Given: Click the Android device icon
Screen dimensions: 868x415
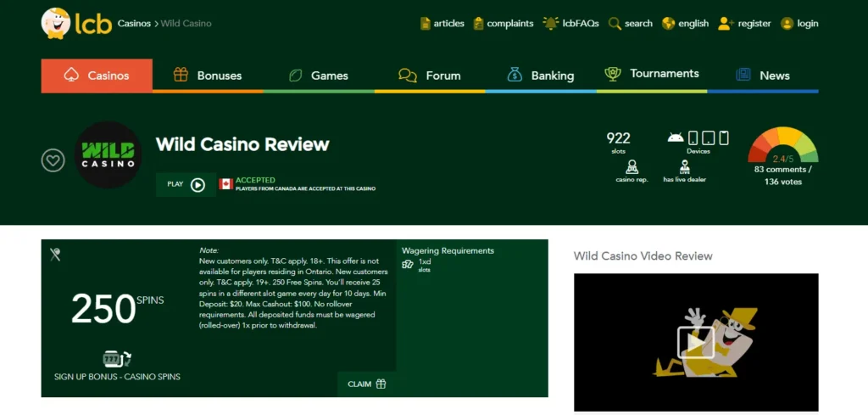Looking at the screenshot, I should (676, 137).
